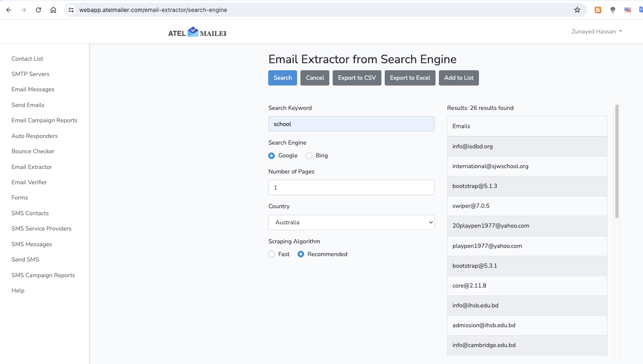Go to the Send SMS page

point(26,259)
